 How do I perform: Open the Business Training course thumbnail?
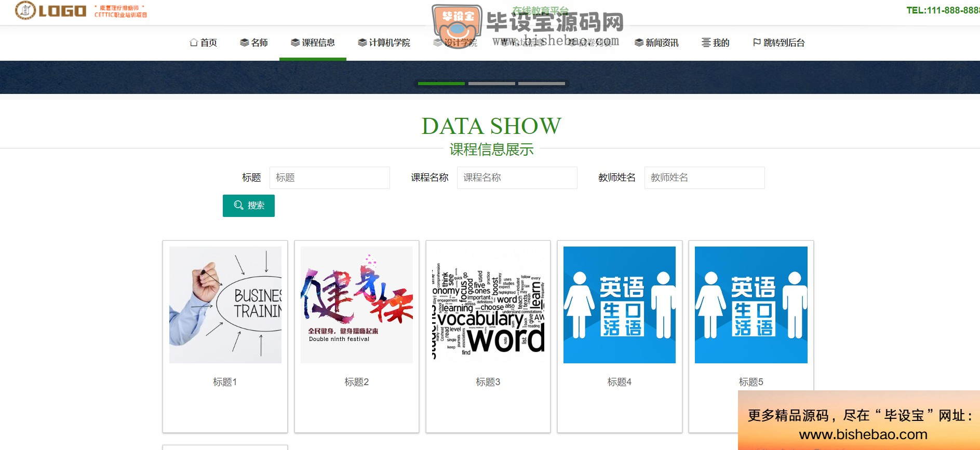tap(225, 305)
